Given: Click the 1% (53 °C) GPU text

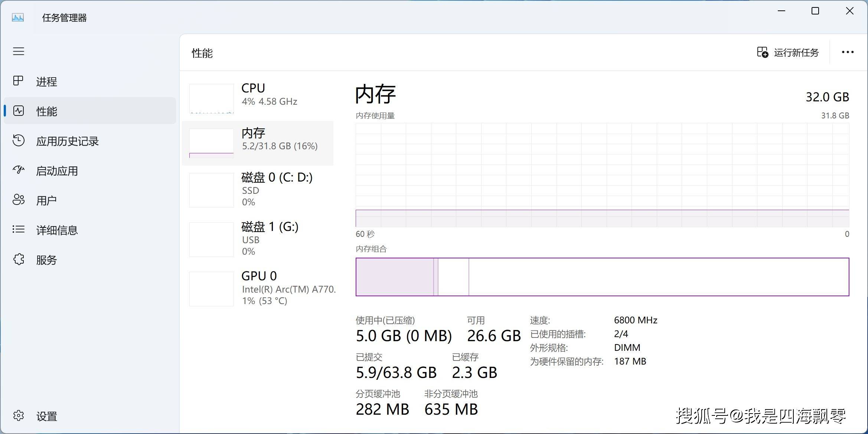Looking at the screenshot, I should pos(265,301).
